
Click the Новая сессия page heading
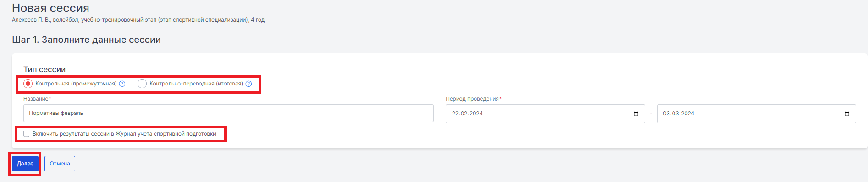pyautogui.click(x=50, y=8)
